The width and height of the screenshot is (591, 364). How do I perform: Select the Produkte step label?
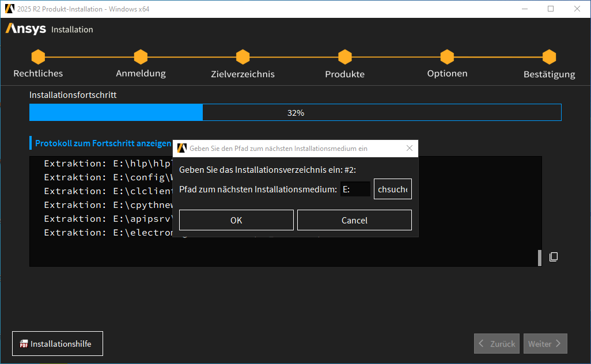345,74
